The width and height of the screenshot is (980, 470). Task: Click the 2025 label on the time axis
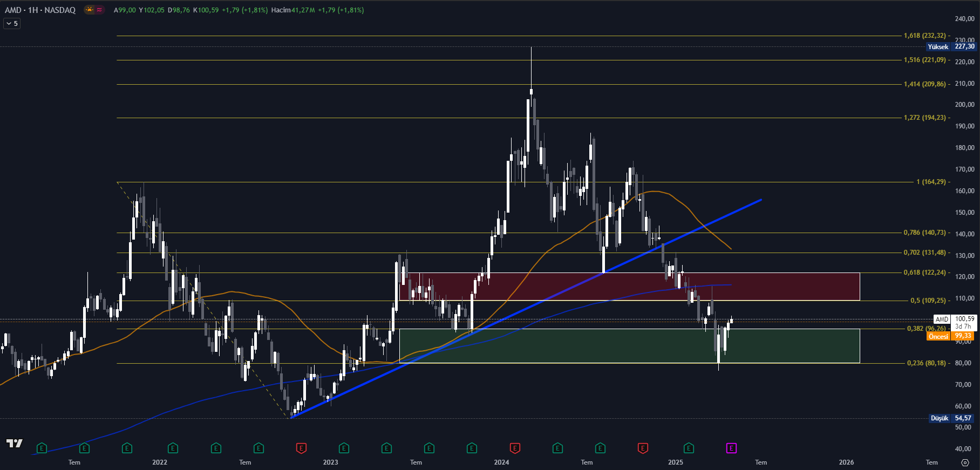click(676, 462)
